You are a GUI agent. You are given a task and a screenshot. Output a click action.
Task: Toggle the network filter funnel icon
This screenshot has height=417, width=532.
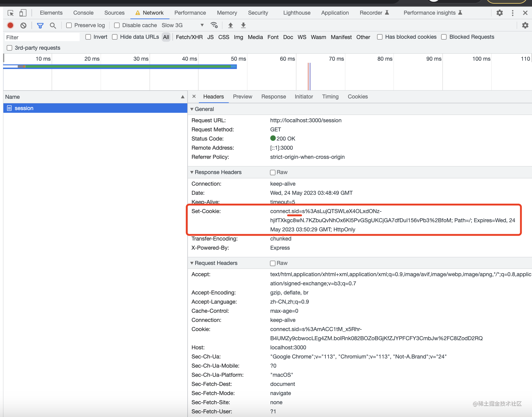pyautogui.click(x=40, y=25)
